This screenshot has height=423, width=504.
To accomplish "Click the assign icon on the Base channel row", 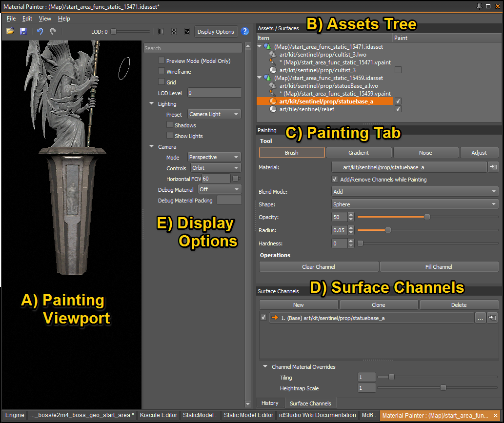I will [x=492, y=318].
